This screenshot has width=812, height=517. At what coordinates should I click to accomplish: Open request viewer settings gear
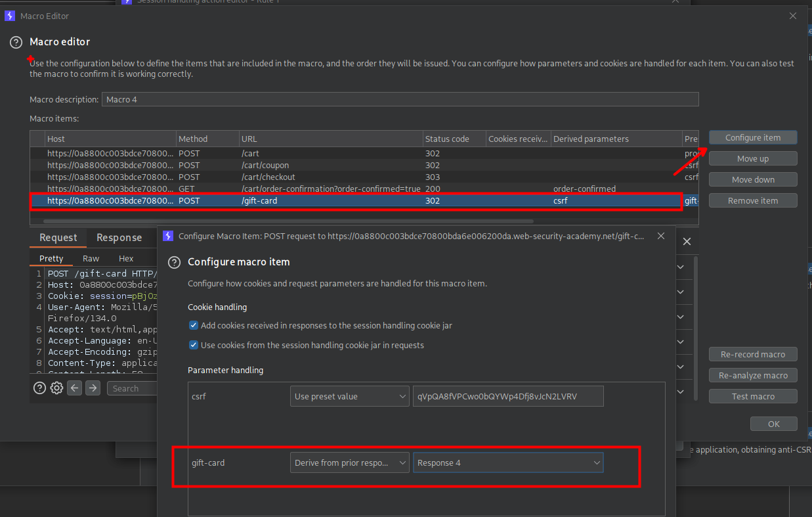56,388
